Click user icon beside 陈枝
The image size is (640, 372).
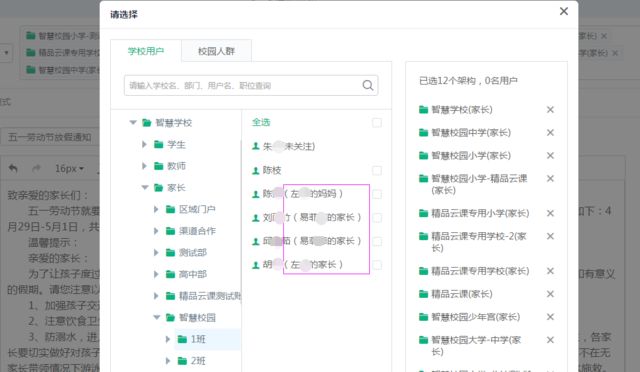(256, 170)
